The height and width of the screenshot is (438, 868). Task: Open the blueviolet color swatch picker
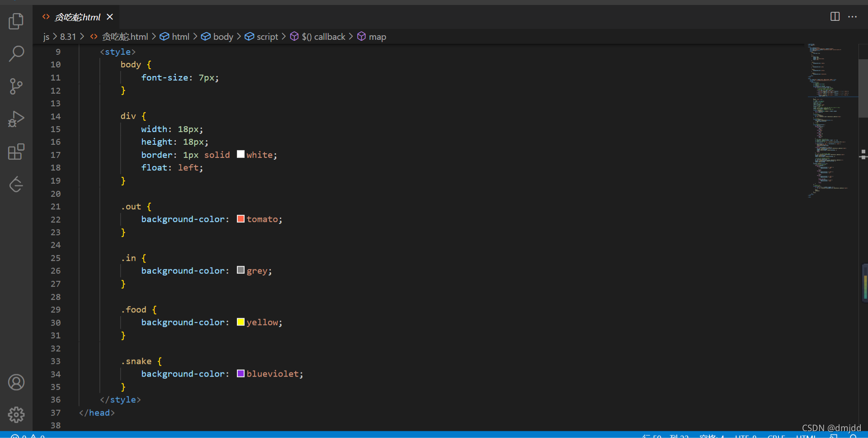pos(241,373)
